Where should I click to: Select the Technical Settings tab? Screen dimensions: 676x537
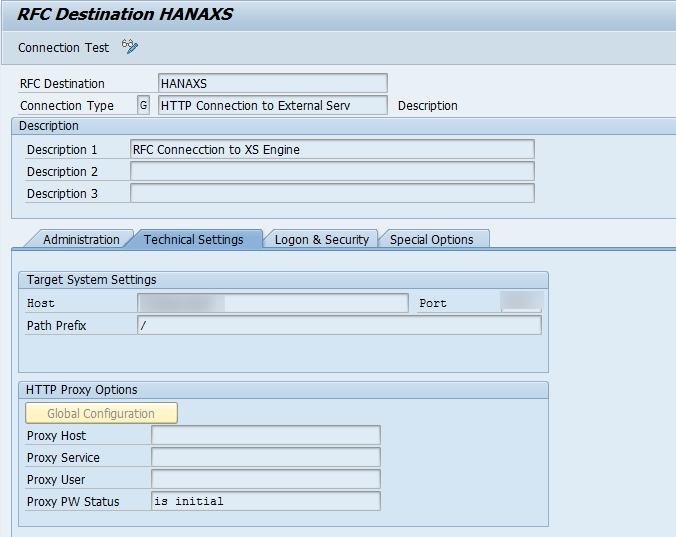(x=194, y=240)
